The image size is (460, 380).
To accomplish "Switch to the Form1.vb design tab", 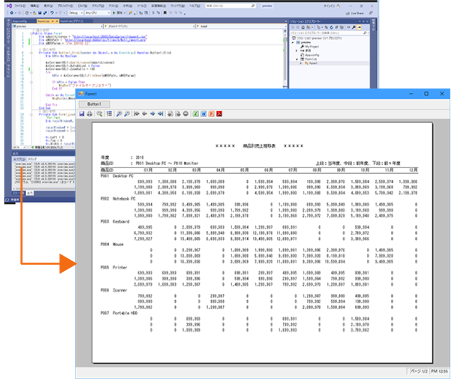I will coord(72,21).
